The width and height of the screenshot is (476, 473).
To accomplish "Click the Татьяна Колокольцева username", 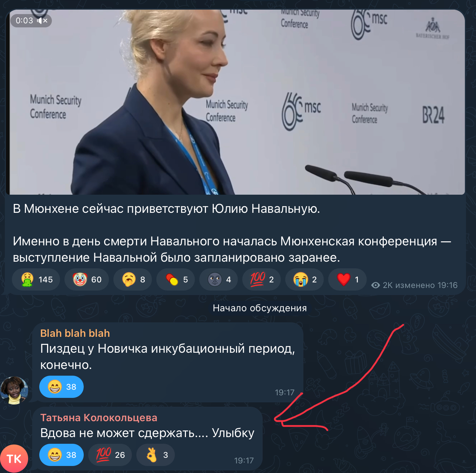I will coord(99,417).
